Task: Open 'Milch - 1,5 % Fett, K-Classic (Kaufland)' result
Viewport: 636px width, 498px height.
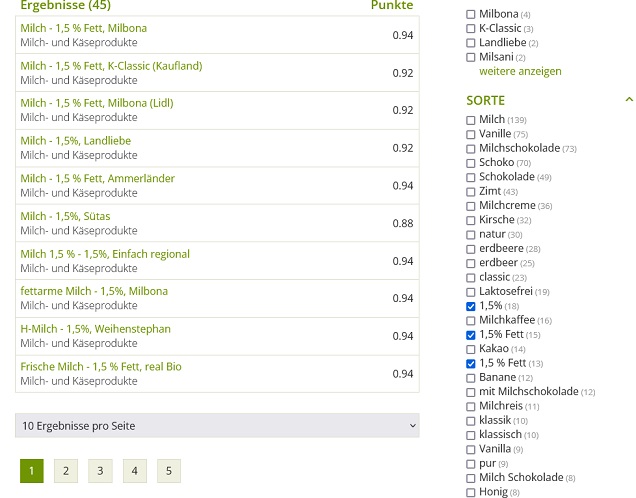Action: pyautogui.click(x=111, y=66)
